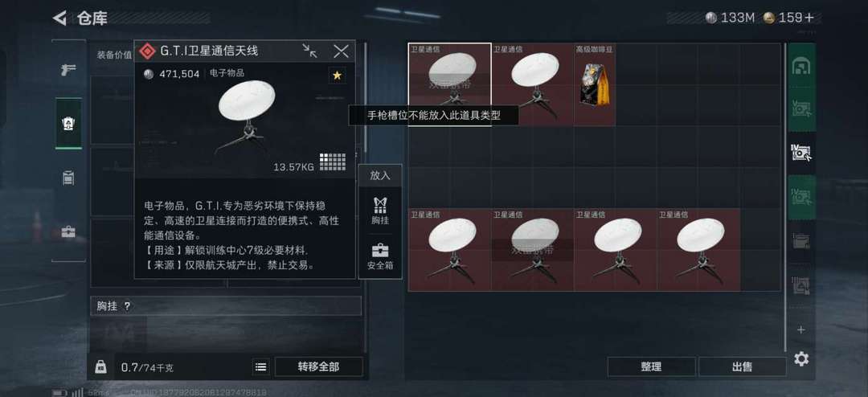Image resolution: width=868 pixels, height=397 pixels.
Task: Collapse the item detail popup with the arrows icon
Action: [310, 51]
